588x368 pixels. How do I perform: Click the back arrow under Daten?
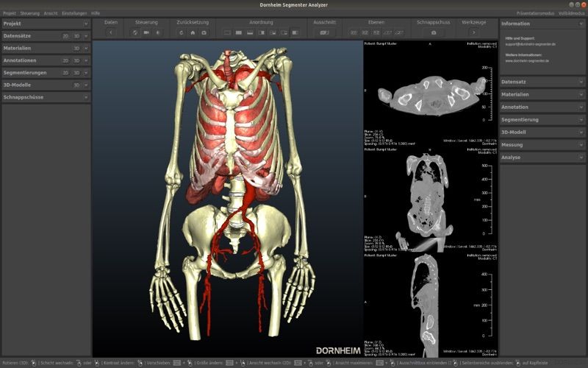111,32
